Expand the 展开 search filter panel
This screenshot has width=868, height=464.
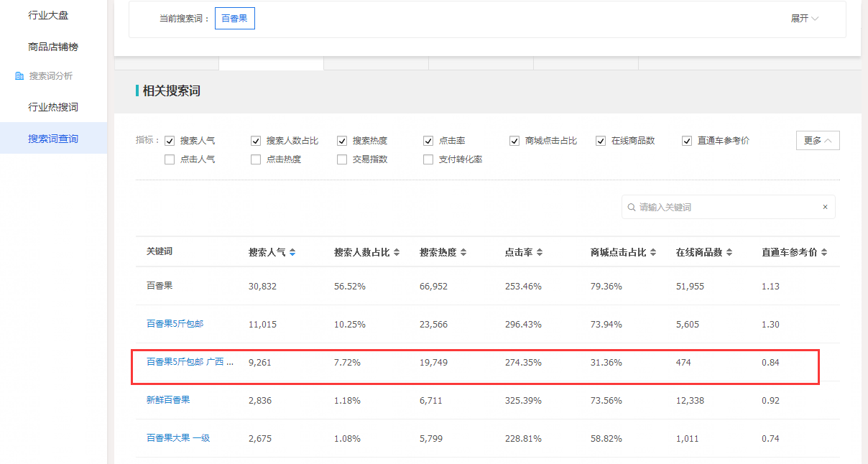point(804,19)
